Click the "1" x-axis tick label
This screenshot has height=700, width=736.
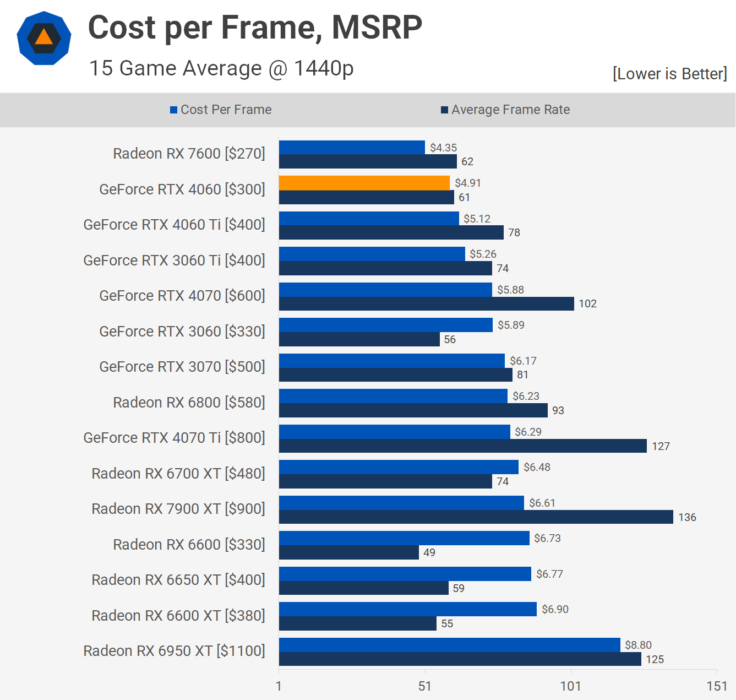(x=279, y=686)
